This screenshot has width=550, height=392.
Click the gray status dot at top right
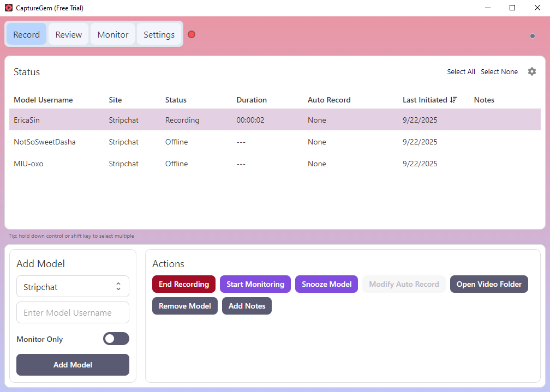click(x=533, y=36)
